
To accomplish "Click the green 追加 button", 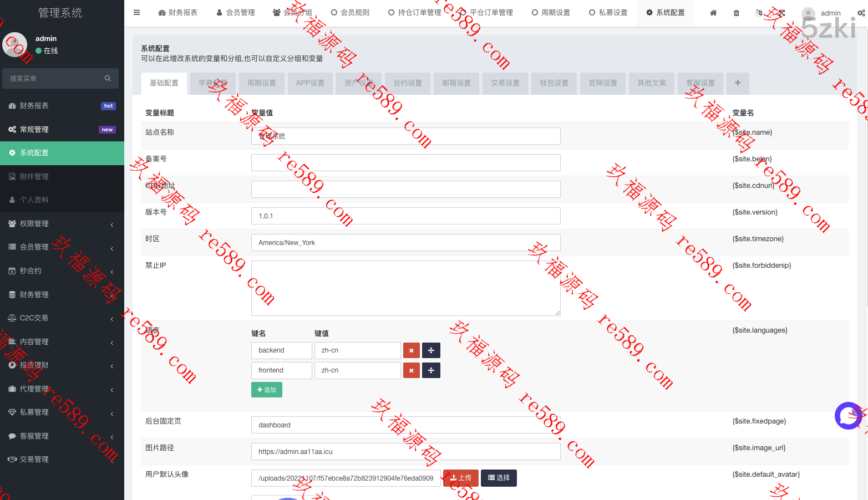I will click(x=267, y=390).
